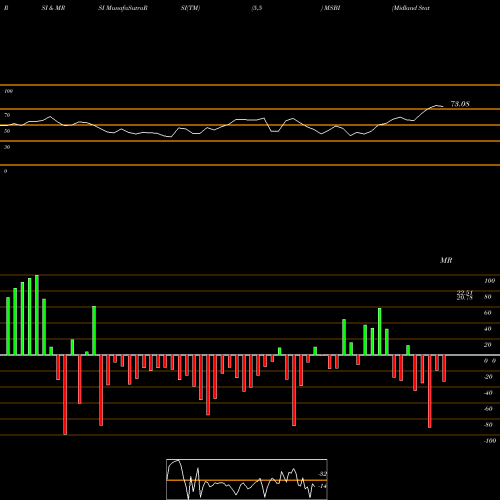Click the RSI axis label 50
Viewport: 500px width, 500px height.
click(7, 131)
